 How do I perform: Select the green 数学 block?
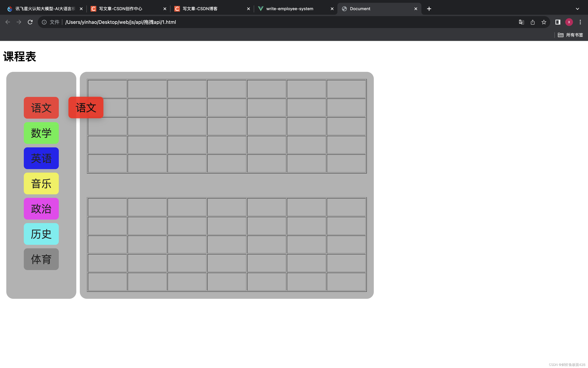coord(41,133)
